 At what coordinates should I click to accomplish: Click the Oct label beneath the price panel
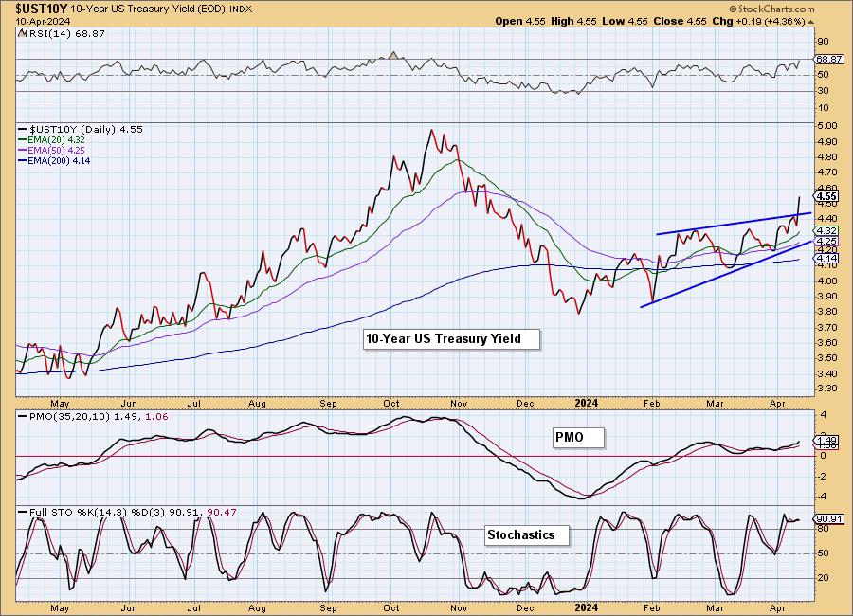click(x=391, y=403)
